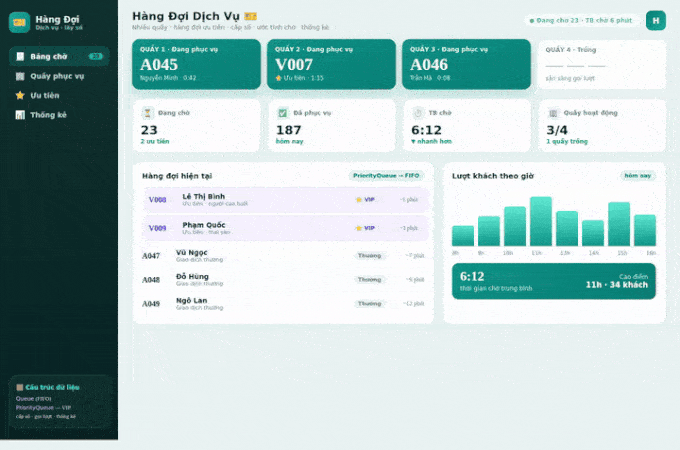Viewport: 680px width, 450px height.
Task: Click the Cao điểm 11h · 34 khách text
Action: (617, 281)
